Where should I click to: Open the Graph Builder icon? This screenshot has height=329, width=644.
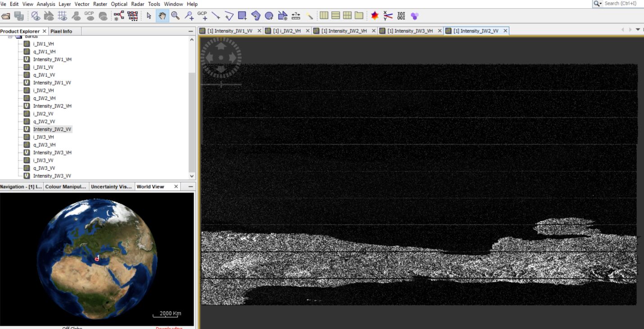pos(119,16)
